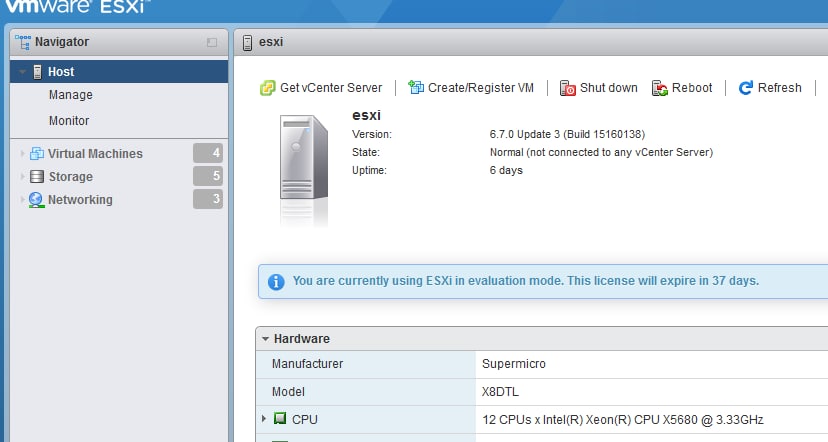Click the State value Normal text
Screen dimensions: 828x442
[601, 152]
